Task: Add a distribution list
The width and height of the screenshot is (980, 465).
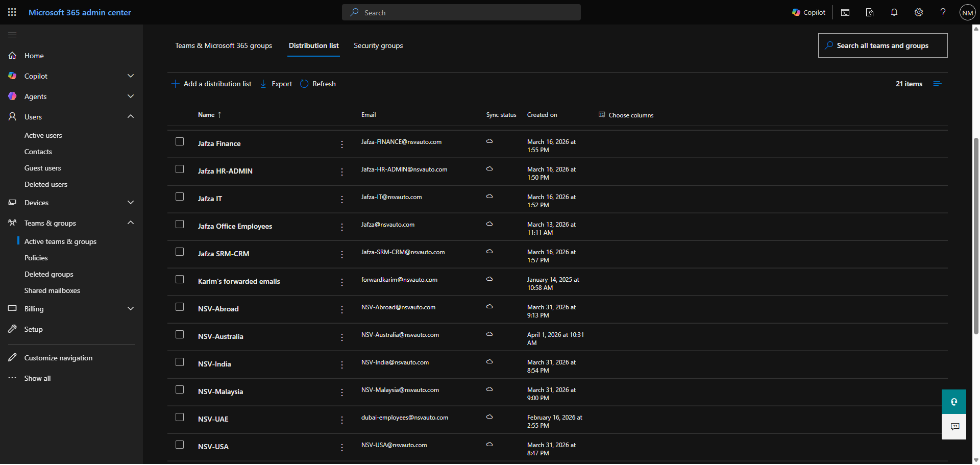Action: (211, 84)
